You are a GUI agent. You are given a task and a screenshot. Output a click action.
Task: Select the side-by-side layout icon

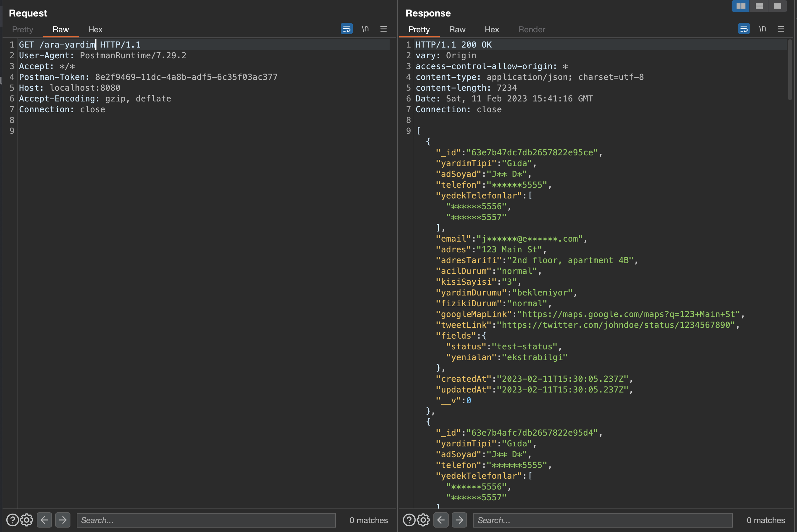point(740,6)
